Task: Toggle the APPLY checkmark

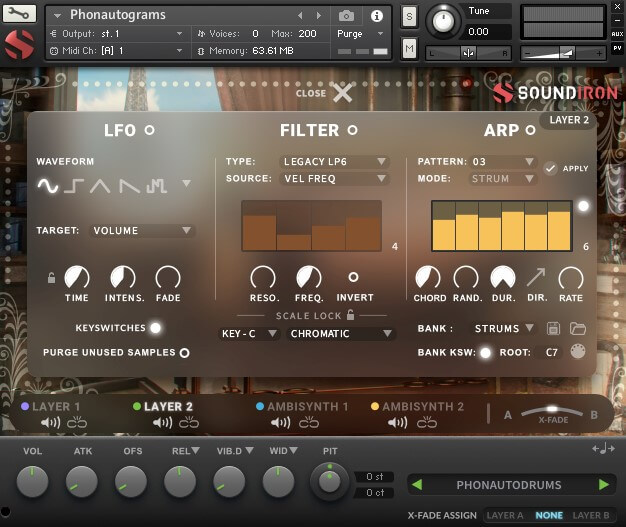Action: 551,168
